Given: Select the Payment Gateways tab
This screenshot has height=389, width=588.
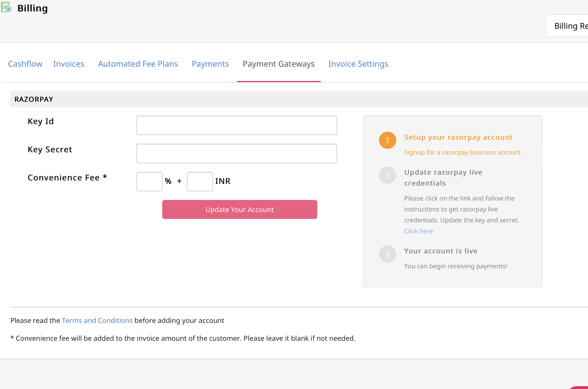Looking at the screenshot, I should [x=279, y=64].
